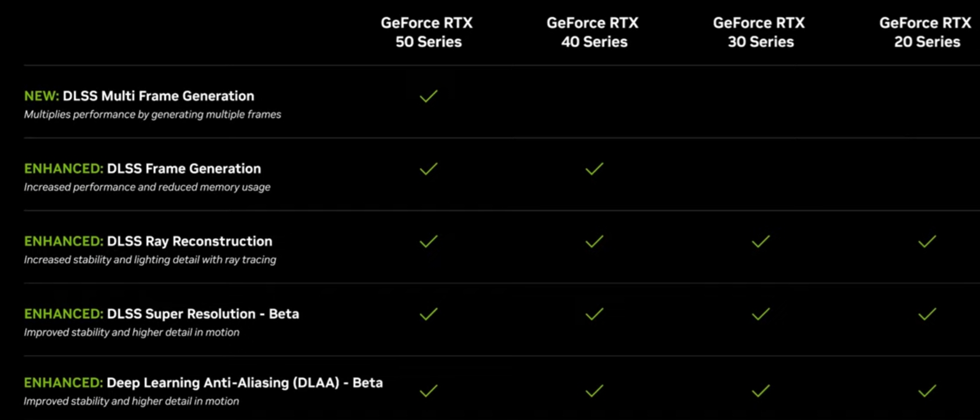The height and width of the screenshot is (420, 980).
Task: Select the GeForce RTX 50 Series column header
Action: pos(427,32)
